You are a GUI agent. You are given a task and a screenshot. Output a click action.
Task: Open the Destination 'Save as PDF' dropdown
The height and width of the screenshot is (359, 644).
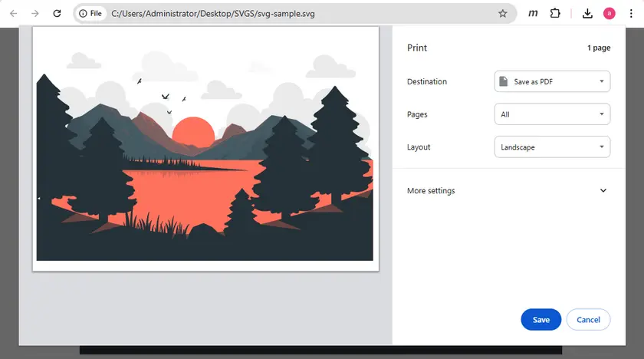[x=552, y=81]
